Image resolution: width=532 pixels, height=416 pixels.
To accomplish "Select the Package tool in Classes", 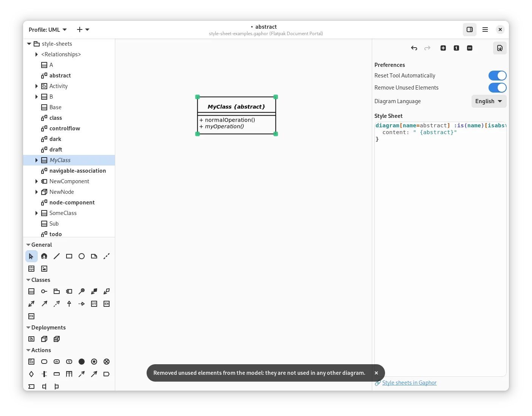I will [57, 291].
